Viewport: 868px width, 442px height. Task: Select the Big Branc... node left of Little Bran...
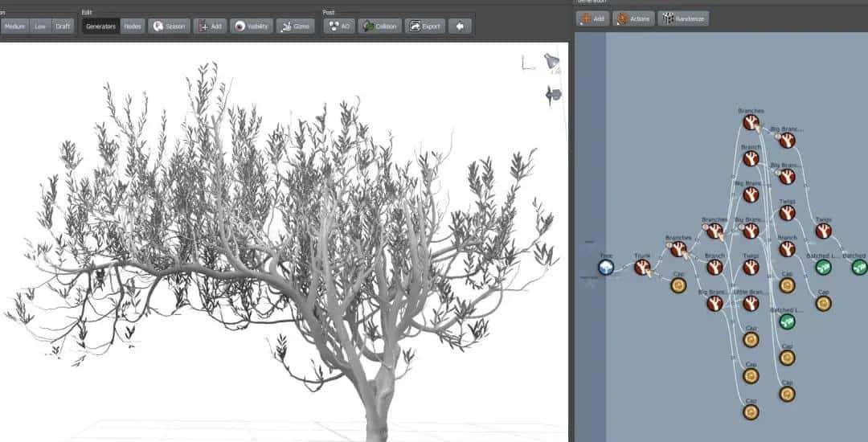(x=714, y=303)
